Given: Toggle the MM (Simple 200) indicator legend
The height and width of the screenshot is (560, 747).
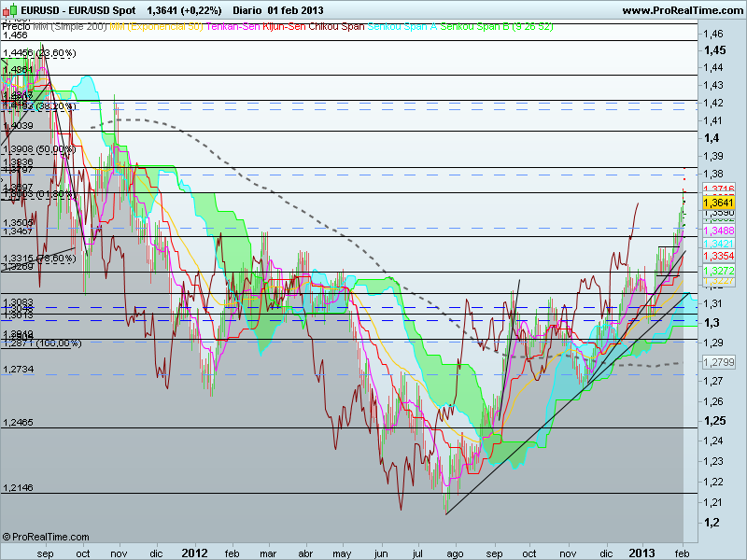Looking at the screenshot, I should [70, 29].
